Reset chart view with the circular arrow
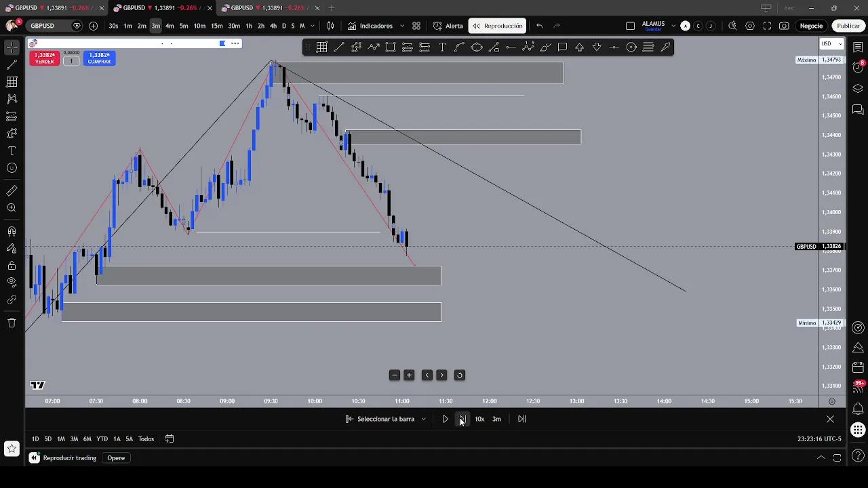The height and width of the screenshot is (488, 868). click(x=459, y=375)
